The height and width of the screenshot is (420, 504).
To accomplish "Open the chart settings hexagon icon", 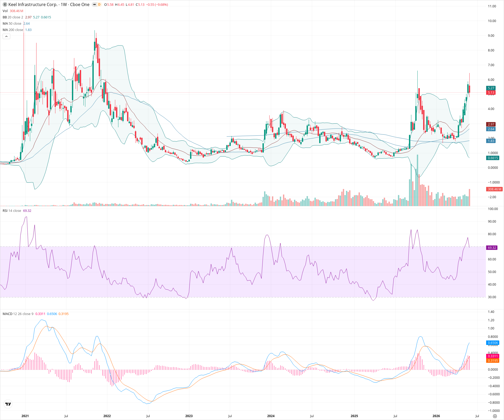I will pyautogui.click(x=495, y=416).
